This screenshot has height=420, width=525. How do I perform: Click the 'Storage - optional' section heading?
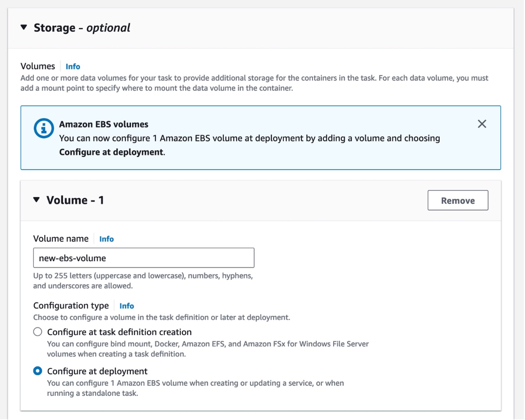tap(82, 28)
